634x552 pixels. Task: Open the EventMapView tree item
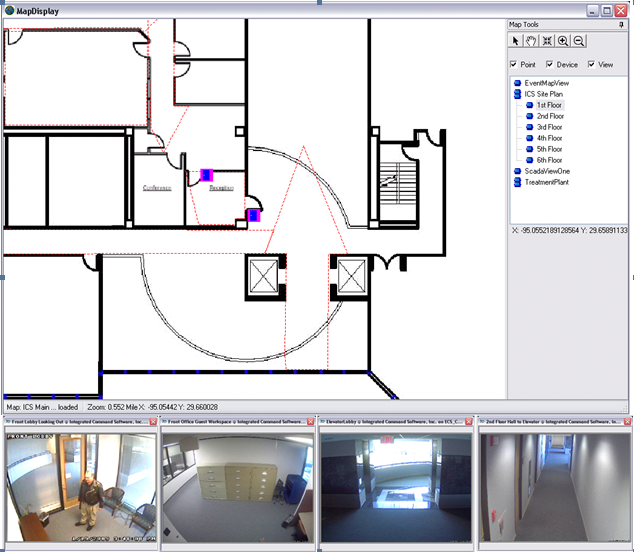pyautogui.click(x=547, y=83)
